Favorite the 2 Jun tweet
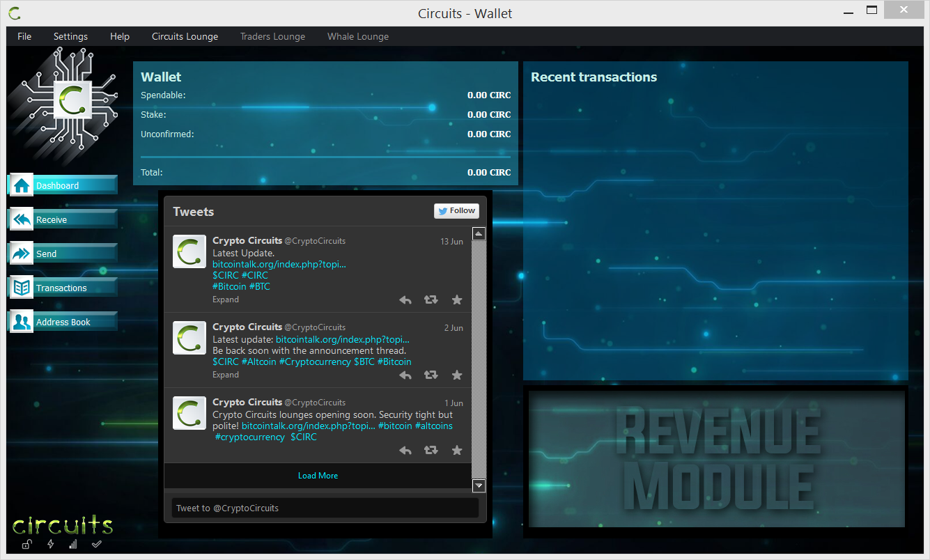This screenshot has width=930, height=560. 457,375
